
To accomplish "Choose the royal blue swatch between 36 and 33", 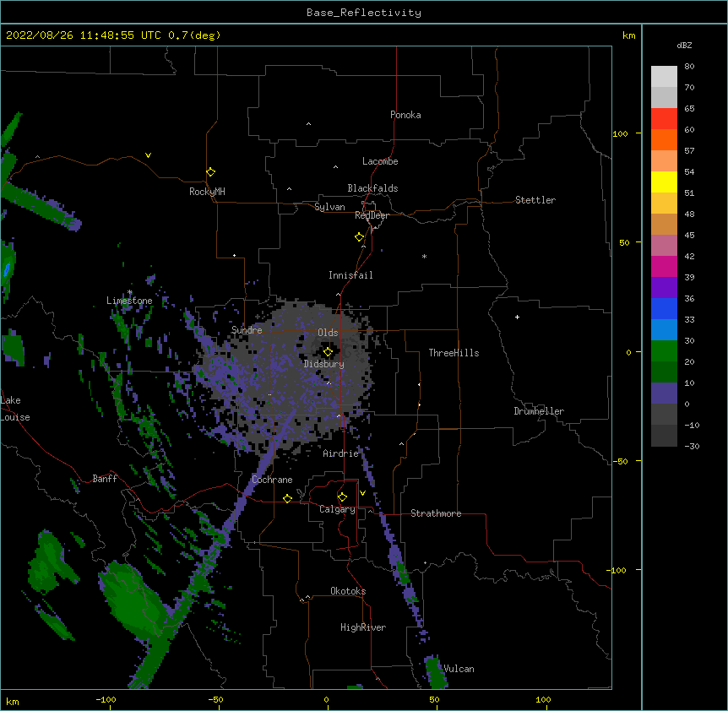I will point(664,308).
